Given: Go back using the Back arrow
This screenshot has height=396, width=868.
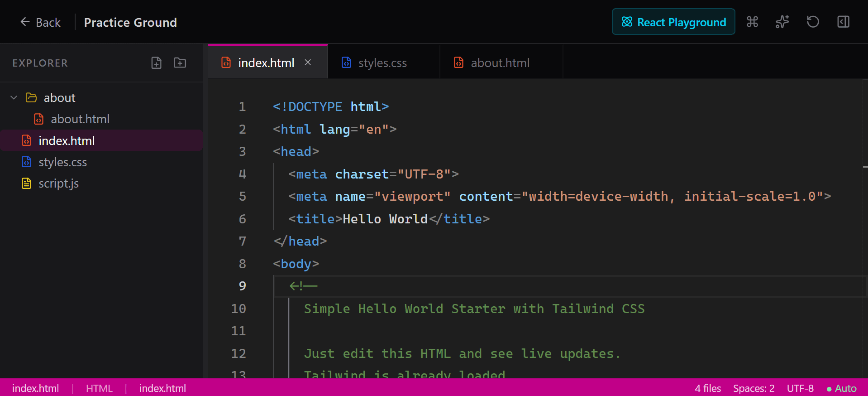Looking at the screenshot, I should [x=40, y=22].
